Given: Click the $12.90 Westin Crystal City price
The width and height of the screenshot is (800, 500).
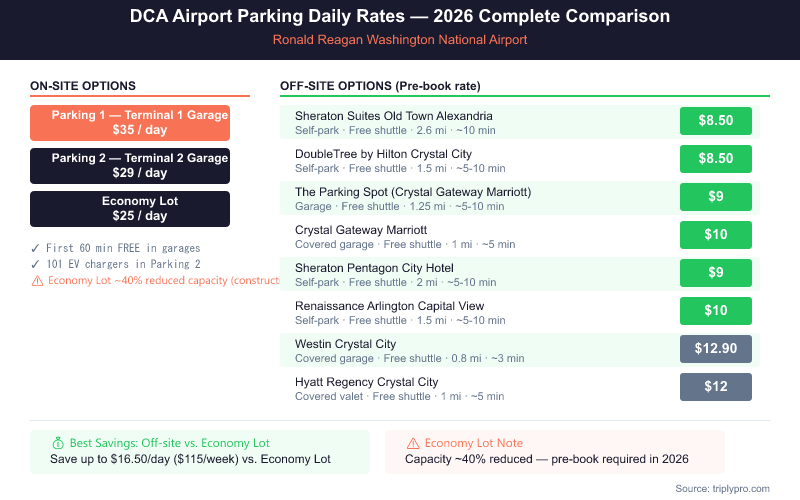Looking at the screenshot, I should pyautogui.click(x=715, y=349).
